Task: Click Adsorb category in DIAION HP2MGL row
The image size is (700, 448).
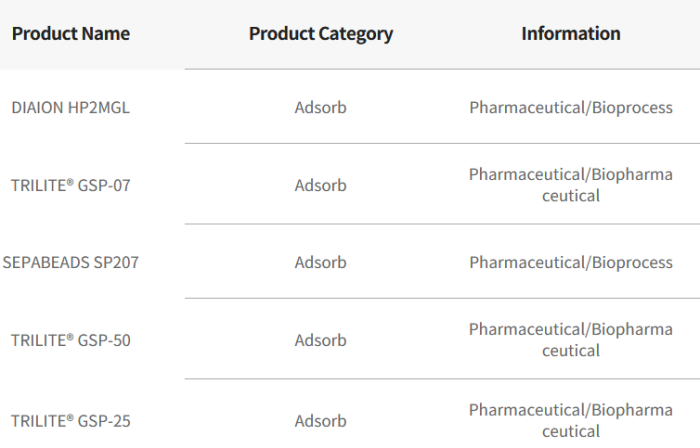Action: pos(320,108)
